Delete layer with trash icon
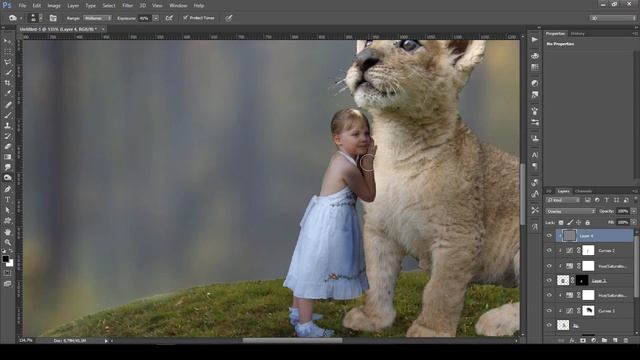 tap(626, 340)
